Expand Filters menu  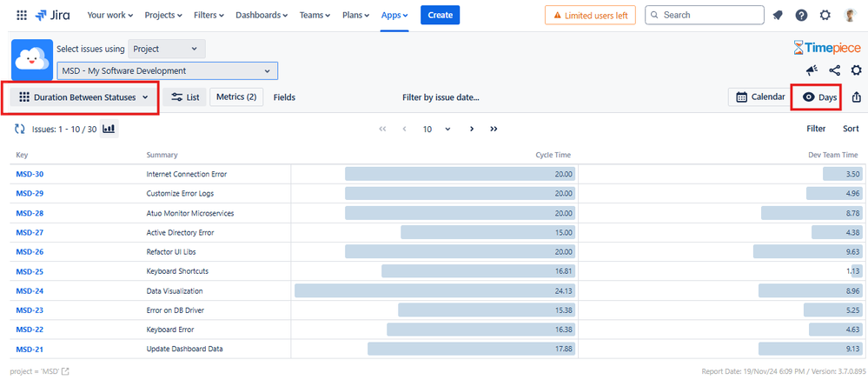tap(209, 16)
